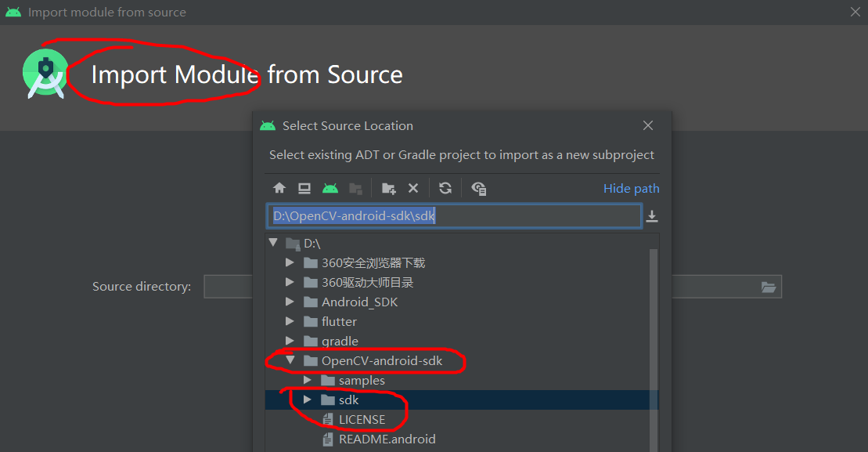Collapse the OpenCV-android-sdk folder
Image resolution: width=868 pixels, height=452 pixels.
click(x=290, y=360)
